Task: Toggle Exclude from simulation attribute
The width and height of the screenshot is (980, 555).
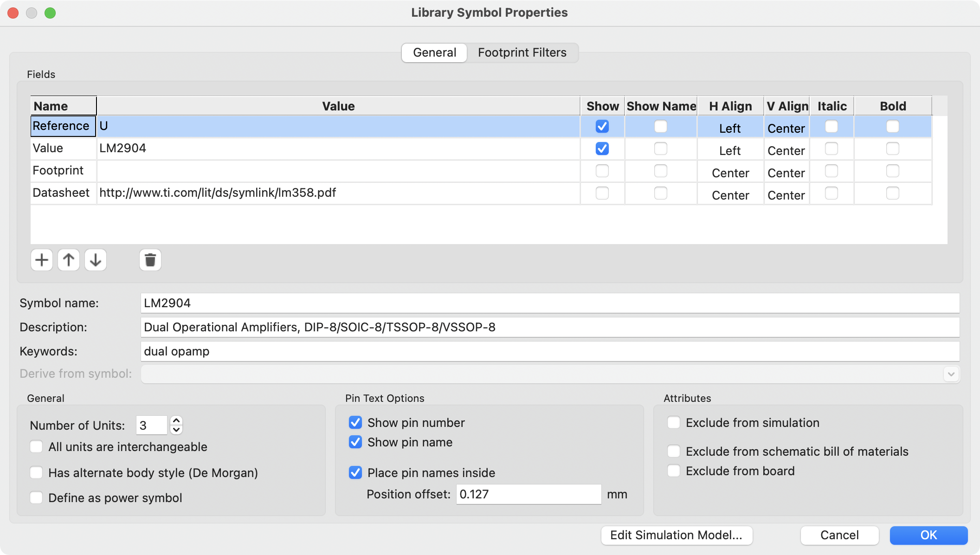Action: [x=674, y=422]
